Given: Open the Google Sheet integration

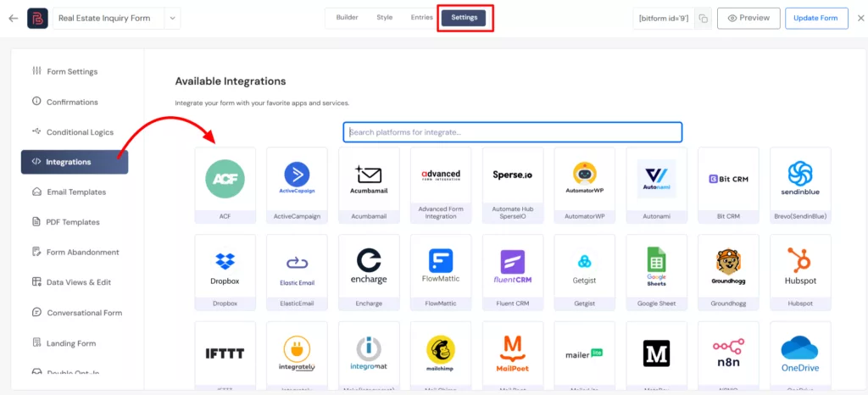Looking at the screenshot, I should [x=657, y=272].
